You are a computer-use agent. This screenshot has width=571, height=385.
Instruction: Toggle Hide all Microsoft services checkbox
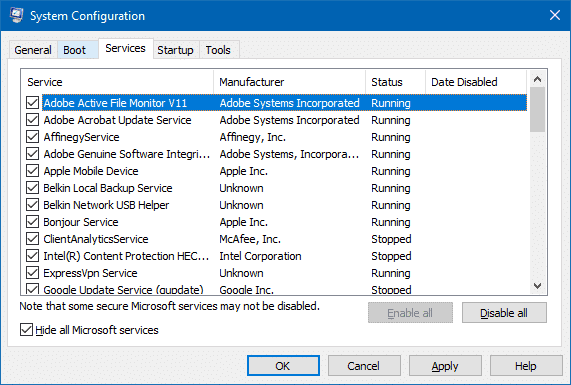point(26,330)
